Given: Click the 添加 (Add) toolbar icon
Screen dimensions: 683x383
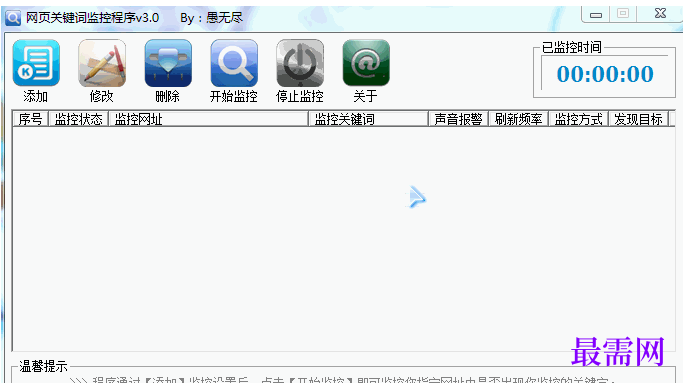Looking at the screenshot, I should coord(36,63).
